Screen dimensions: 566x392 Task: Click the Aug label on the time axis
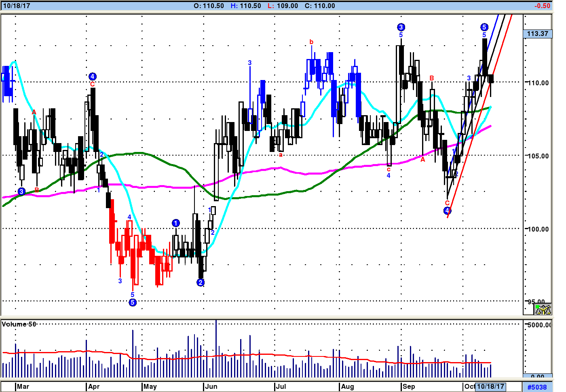point(348,386)
